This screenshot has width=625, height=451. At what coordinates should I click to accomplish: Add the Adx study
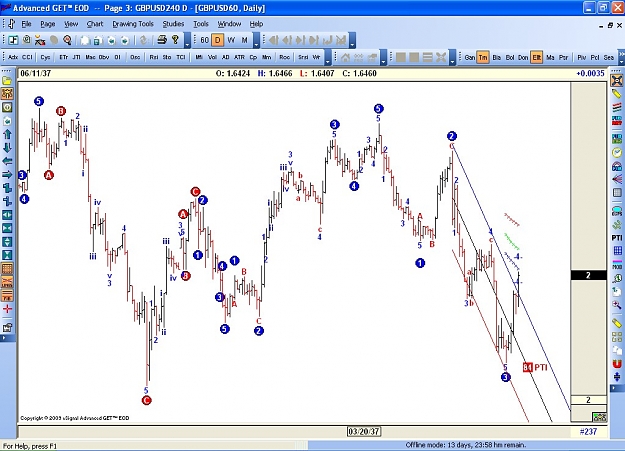point(13,57)
